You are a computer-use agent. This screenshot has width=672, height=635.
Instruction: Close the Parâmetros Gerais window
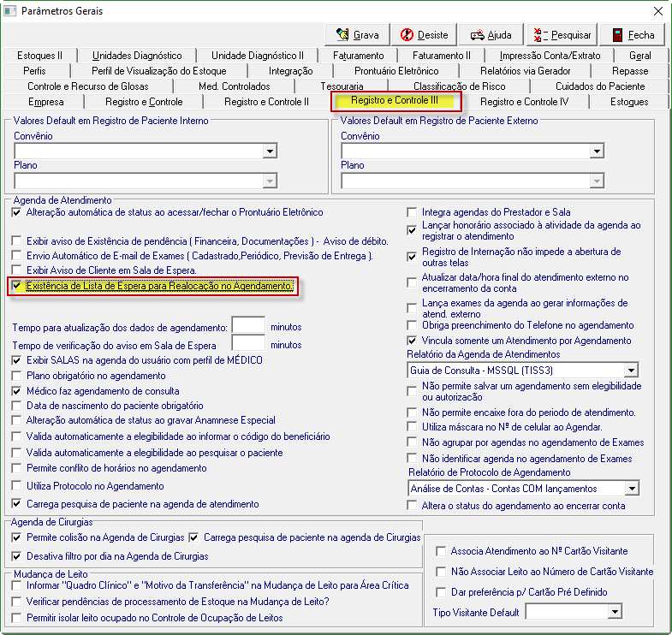(x=657, y=11)
